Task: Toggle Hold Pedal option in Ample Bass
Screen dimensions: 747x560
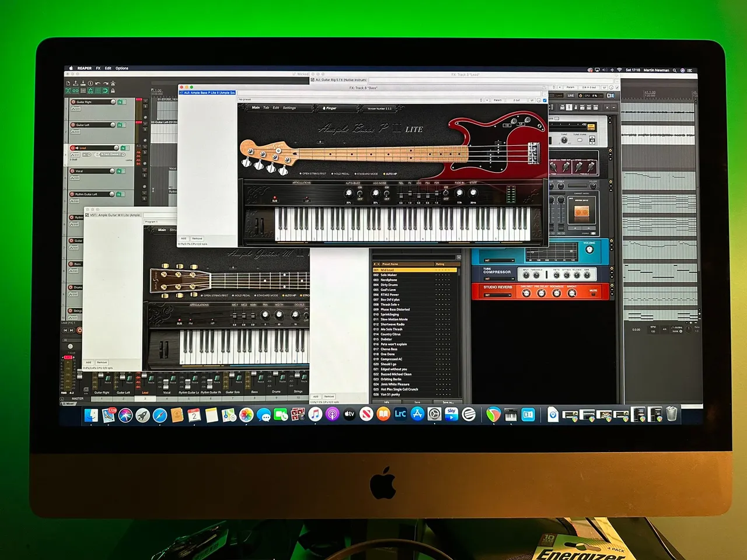Action: point(340,174)
